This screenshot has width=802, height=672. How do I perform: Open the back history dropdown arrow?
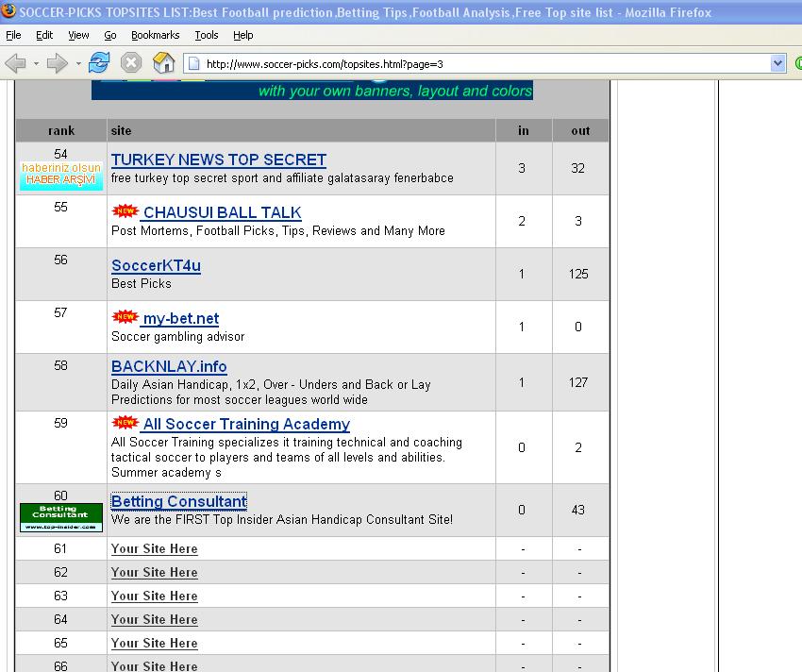tap(36, 64)
